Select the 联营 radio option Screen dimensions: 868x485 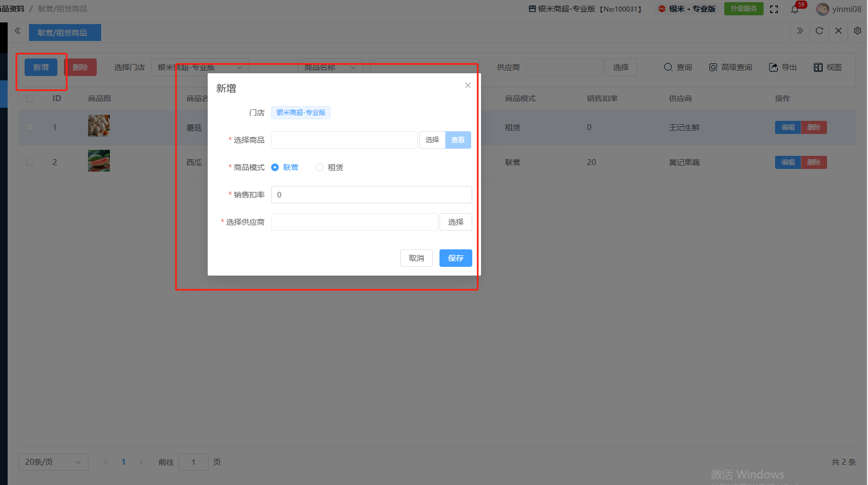tap(275, 167)
